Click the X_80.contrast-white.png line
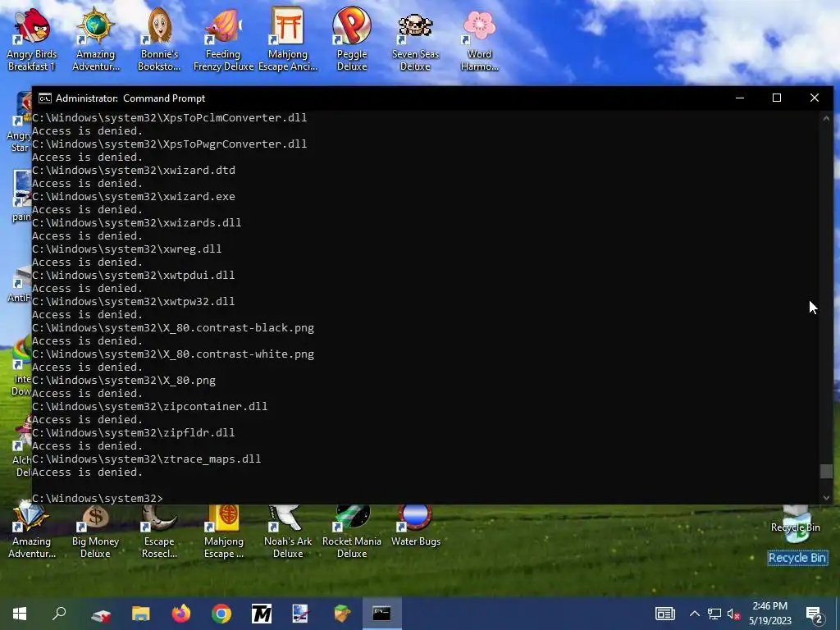This screenshot has width=840, height=630. coord(173,354)
